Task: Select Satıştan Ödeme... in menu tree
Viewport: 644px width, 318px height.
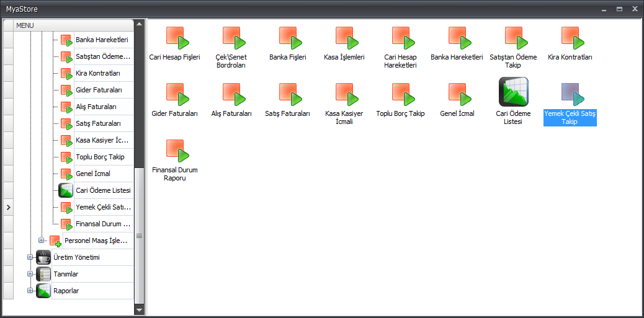Action: pos(104,56)
